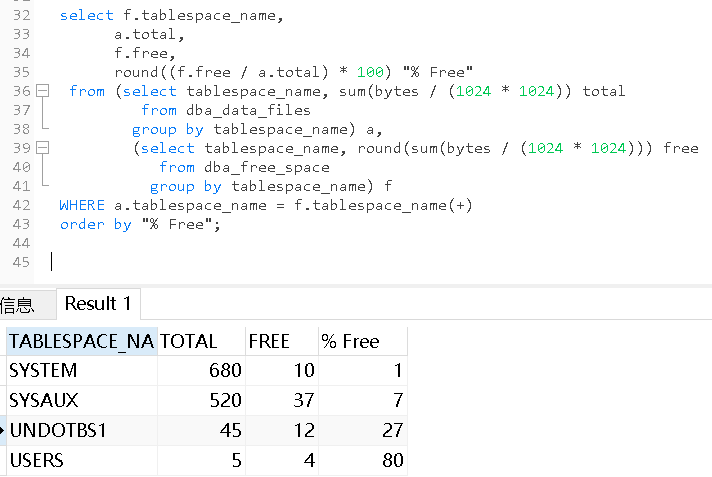Click the % Free column header
This screenshot has height=477, width=712.
[x=362, y=341]
